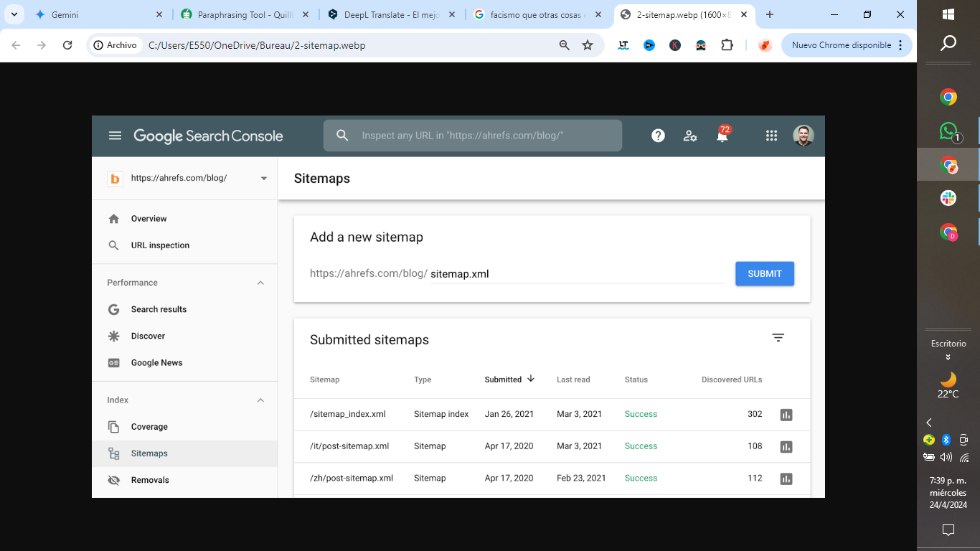Switch to the DeepL Translate tab
Viewport: 980px width, 551px height.
(392, 14)
